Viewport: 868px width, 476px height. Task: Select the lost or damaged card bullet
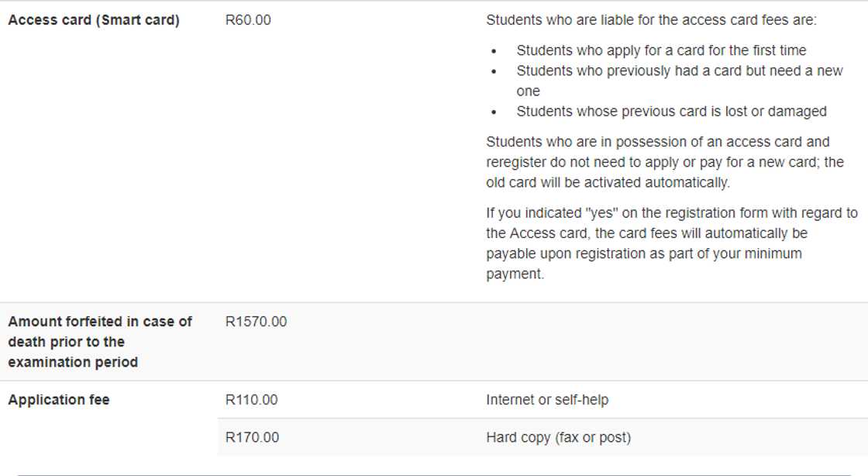click(x=671, y=112)
